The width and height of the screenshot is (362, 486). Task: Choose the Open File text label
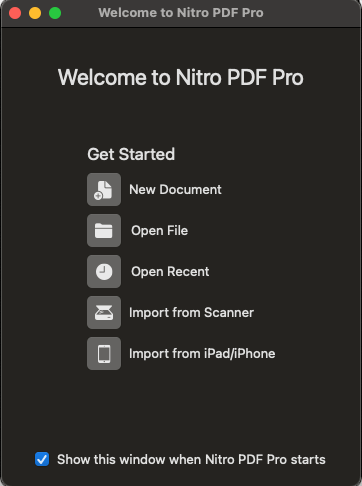[x=160, y=230]
